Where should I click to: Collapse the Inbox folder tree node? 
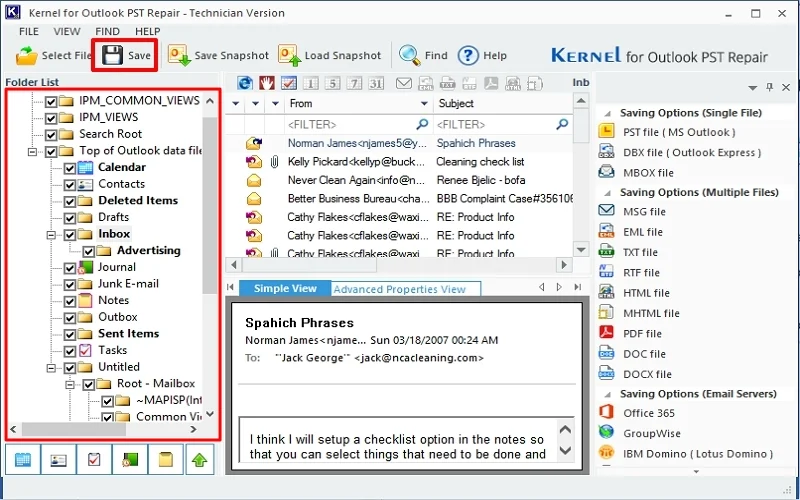tap(52, 234)
